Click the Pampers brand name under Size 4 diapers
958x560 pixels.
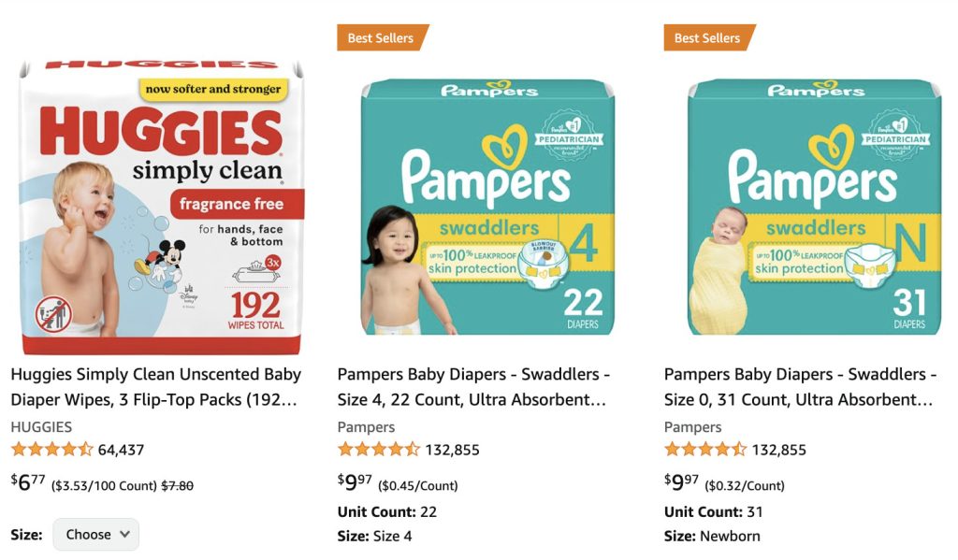pyautogui.click(x=366, y=426)
